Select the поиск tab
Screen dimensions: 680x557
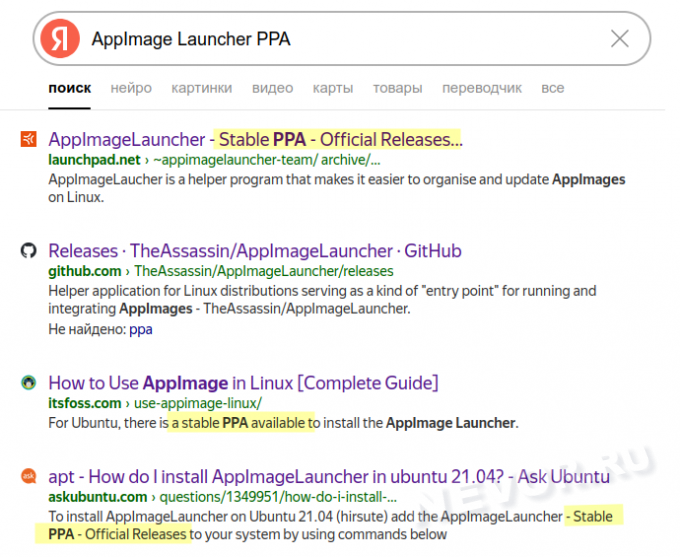[x=69, y=88]
